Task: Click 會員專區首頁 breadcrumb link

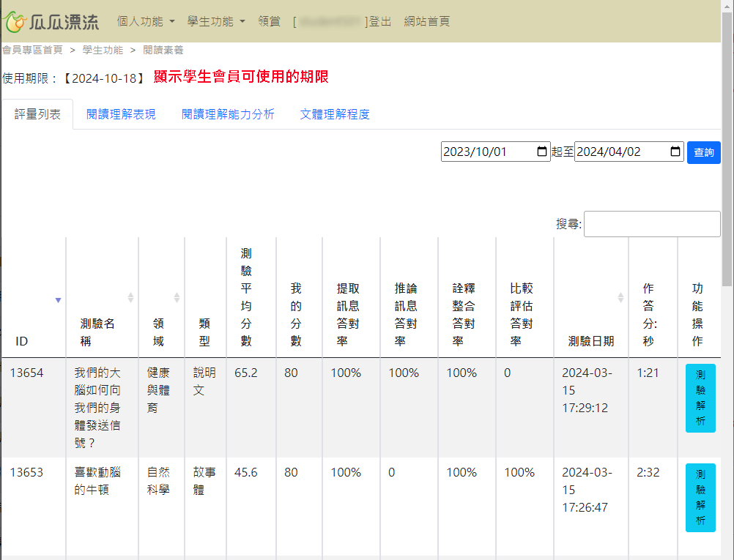Action: (x=32, y=50)
